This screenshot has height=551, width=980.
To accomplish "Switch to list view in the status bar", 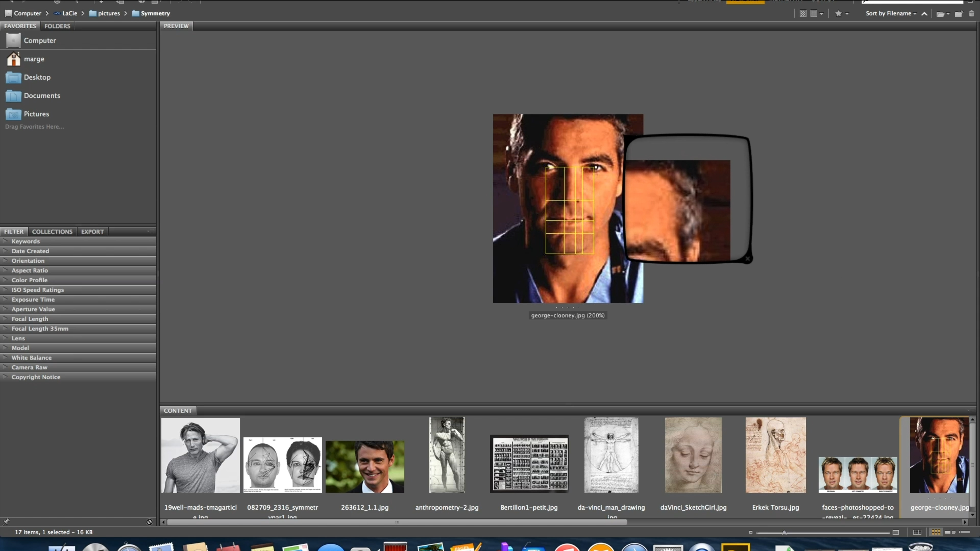I will 964,532.
